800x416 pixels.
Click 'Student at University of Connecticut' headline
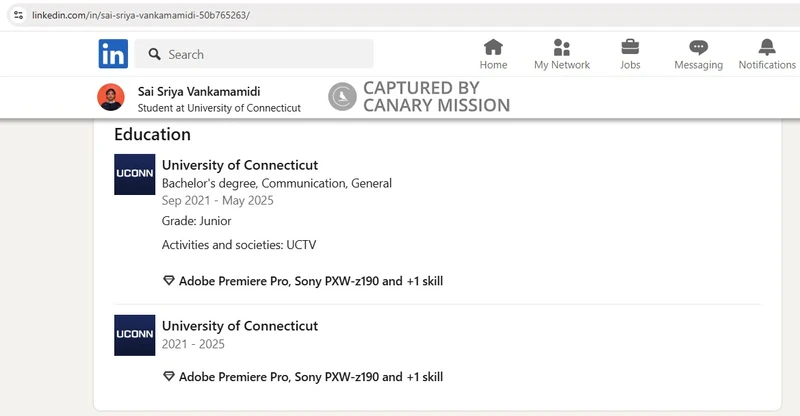219,108
